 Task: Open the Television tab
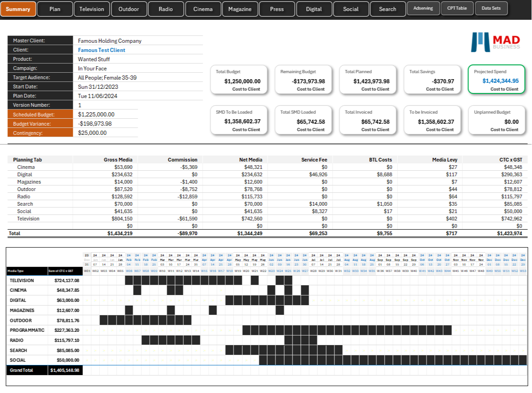(92, 9)
